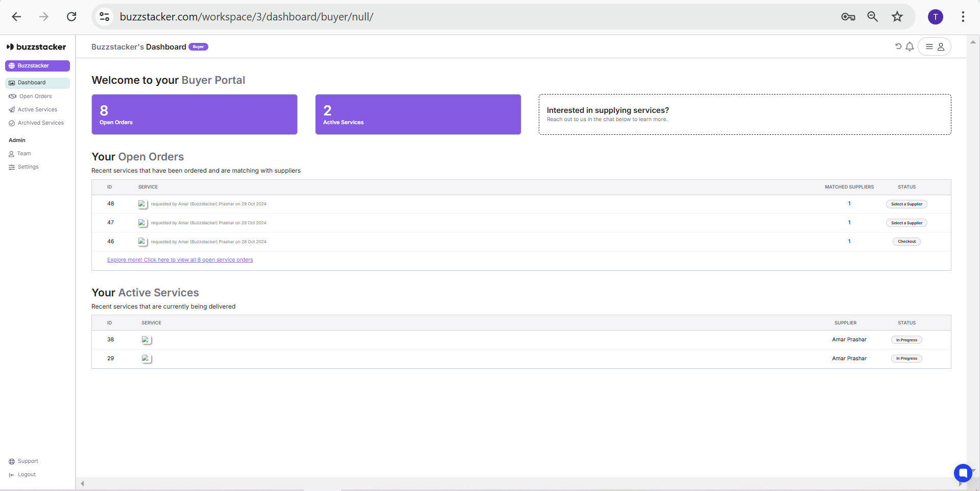Screen dimensions: 980x491
Task: Click the horizontal scrollbar track at bottom
Action: (x=521, y=483)
